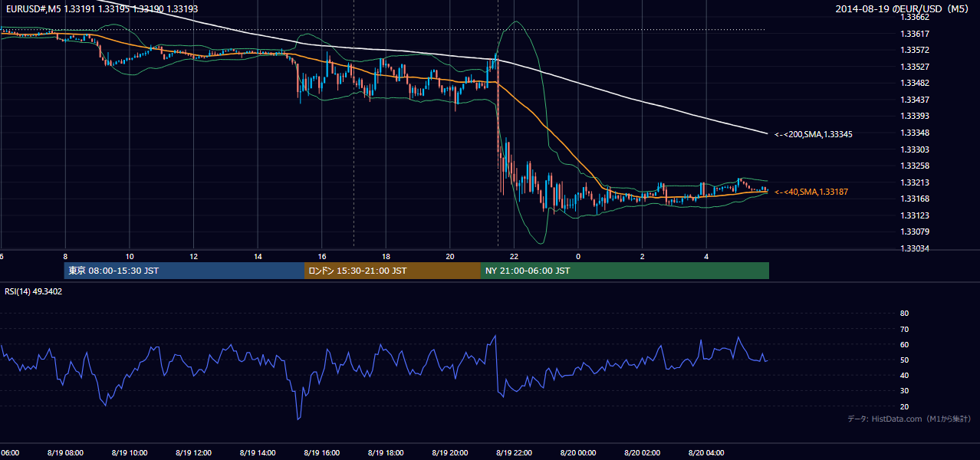Click RSI scale value 80
The height and width of the screenshot is (460, 980).
point(904,314)
